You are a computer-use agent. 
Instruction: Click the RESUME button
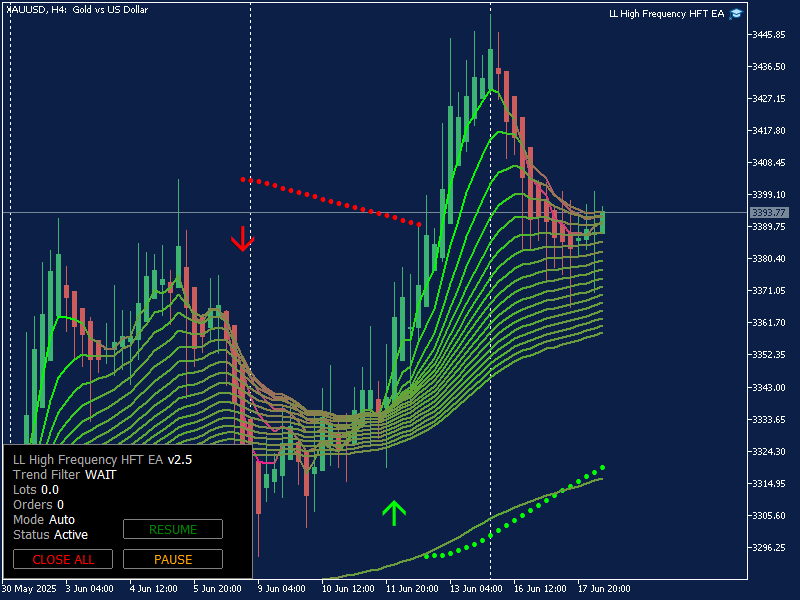pyautogui.click(x=173, y=529)
